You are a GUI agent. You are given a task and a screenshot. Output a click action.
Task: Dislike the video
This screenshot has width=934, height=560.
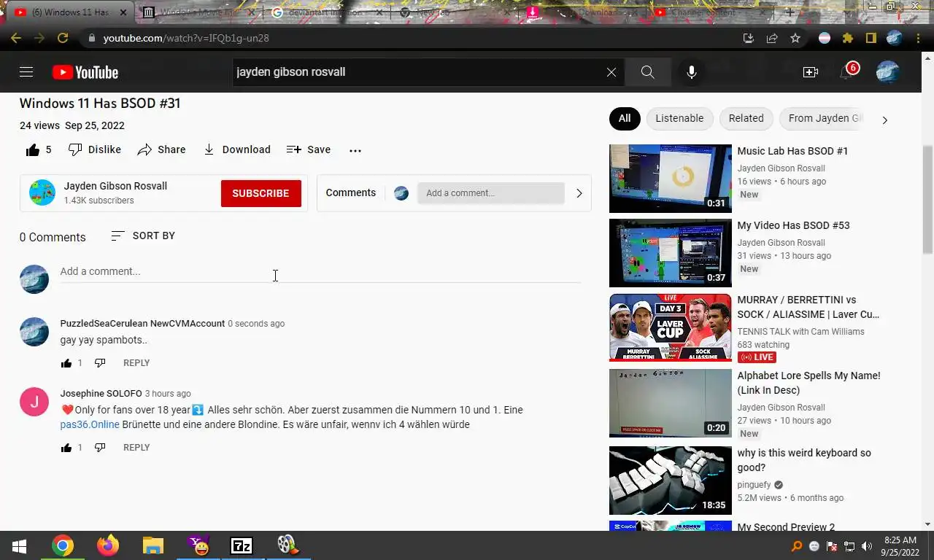click(x=94, y=149)
